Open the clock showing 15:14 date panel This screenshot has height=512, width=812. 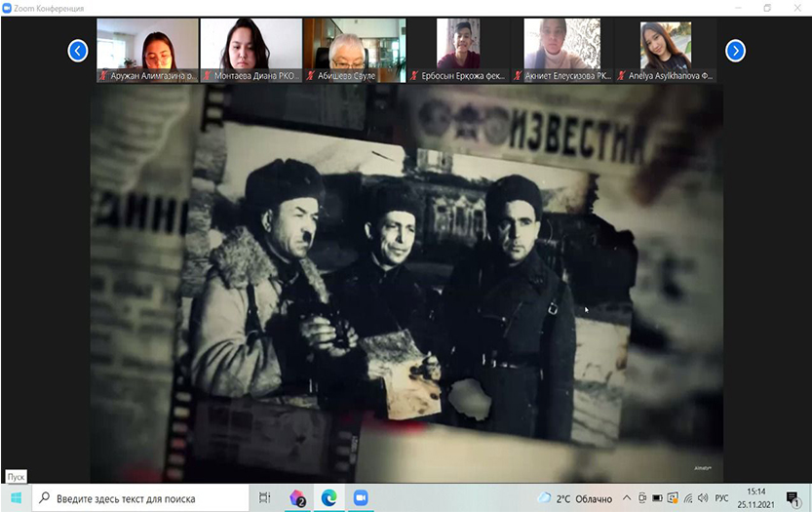756,497
